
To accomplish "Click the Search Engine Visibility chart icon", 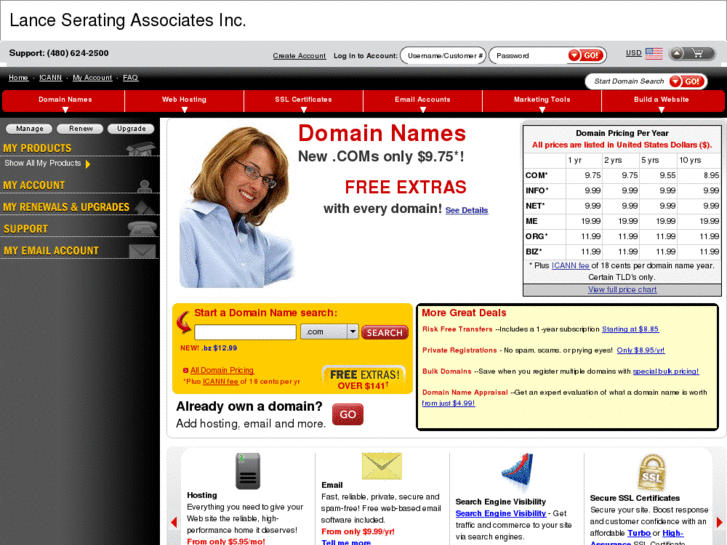I will pyautogui.click(x=517, y=473).
